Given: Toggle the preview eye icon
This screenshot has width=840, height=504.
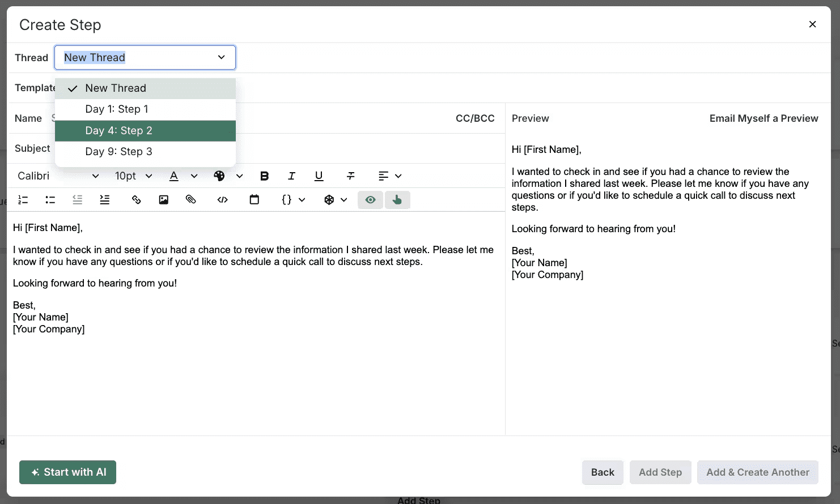Looking at the screenshot, I should coord(370,199).
